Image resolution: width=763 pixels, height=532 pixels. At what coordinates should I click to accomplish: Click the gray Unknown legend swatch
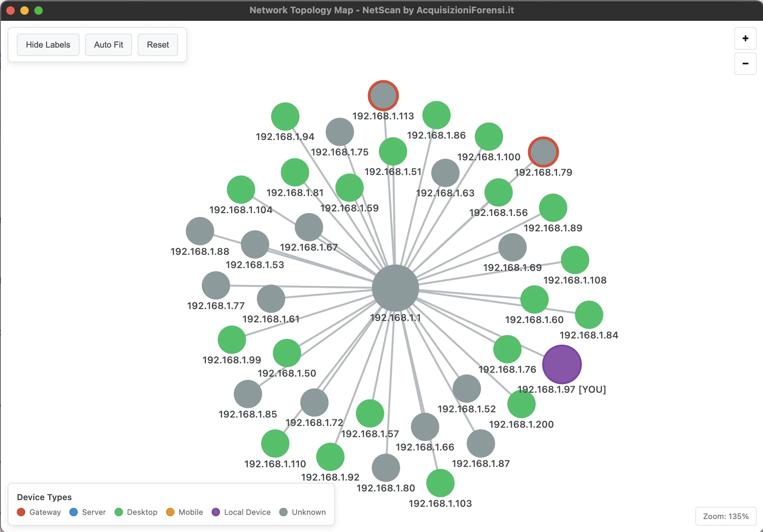[283, 512]
